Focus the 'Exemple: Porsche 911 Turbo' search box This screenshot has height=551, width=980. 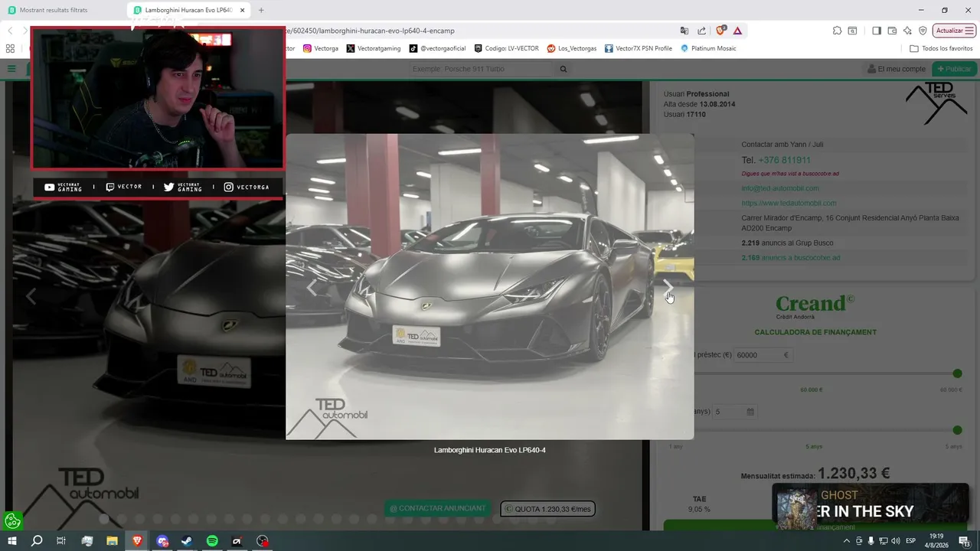pyautogui.click(x=482, y=69)
